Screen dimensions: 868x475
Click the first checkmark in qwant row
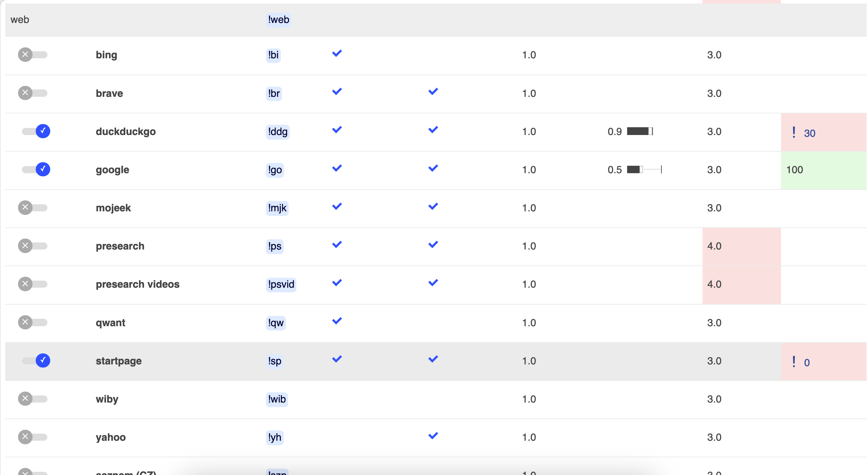[x=337, y=321]
